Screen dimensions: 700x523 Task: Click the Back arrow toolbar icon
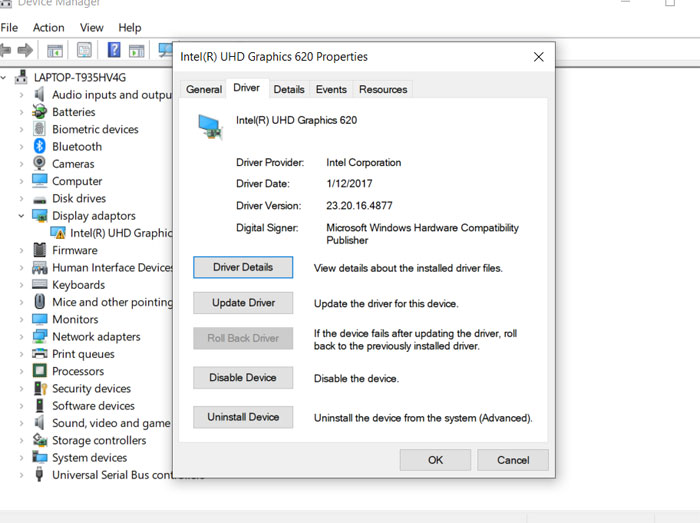click(x=5, y=50)
